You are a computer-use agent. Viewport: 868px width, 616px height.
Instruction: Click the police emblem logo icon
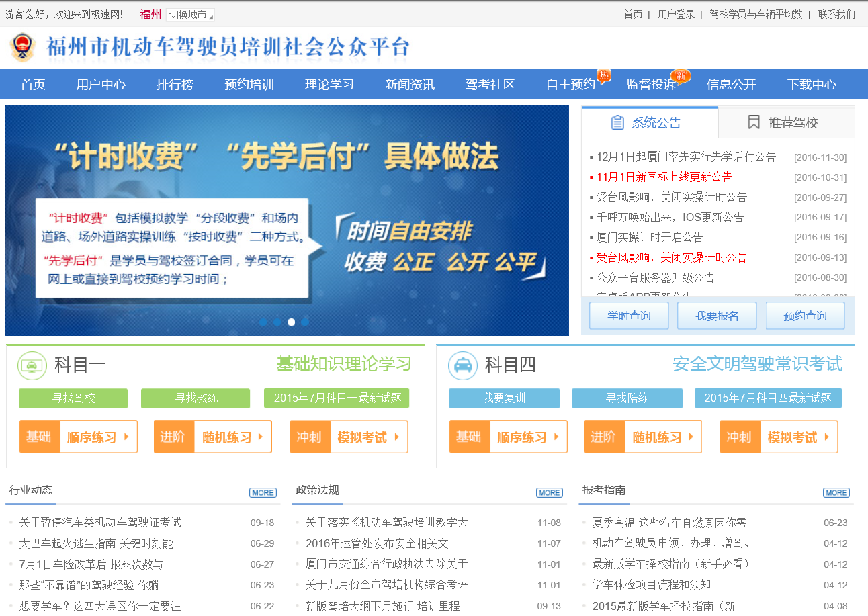[23, 47]
